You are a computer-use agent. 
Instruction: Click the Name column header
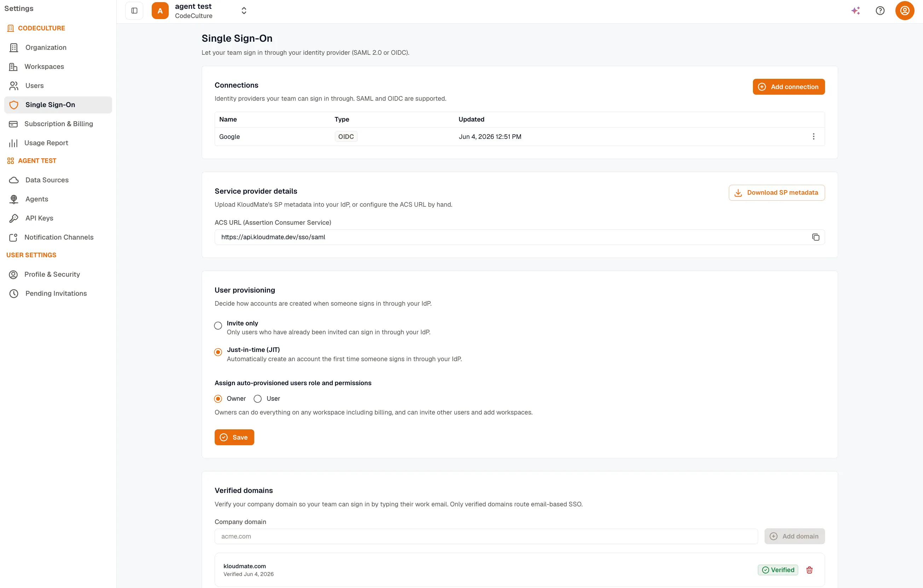pyautogui.click(x=228, y=119)
